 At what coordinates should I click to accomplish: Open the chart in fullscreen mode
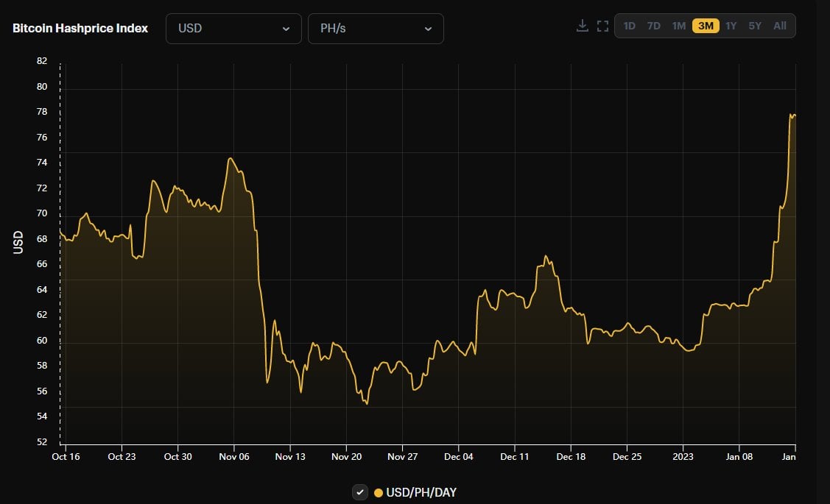602,26
